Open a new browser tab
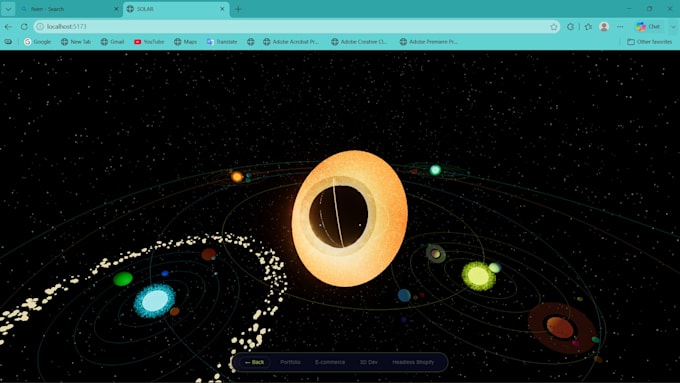This screenshot has height=383, width=680. point(238,9)
